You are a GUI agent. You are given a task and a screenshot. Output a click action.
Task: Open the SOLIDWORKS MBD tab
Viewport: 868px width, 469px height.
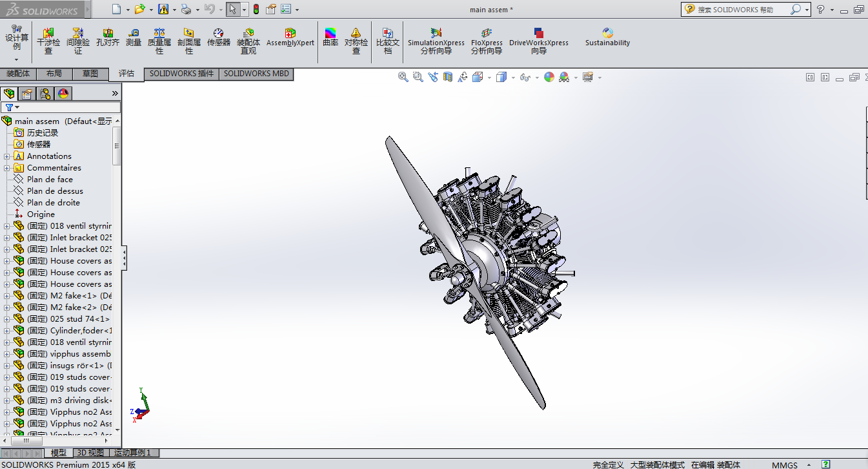point(256,74)
